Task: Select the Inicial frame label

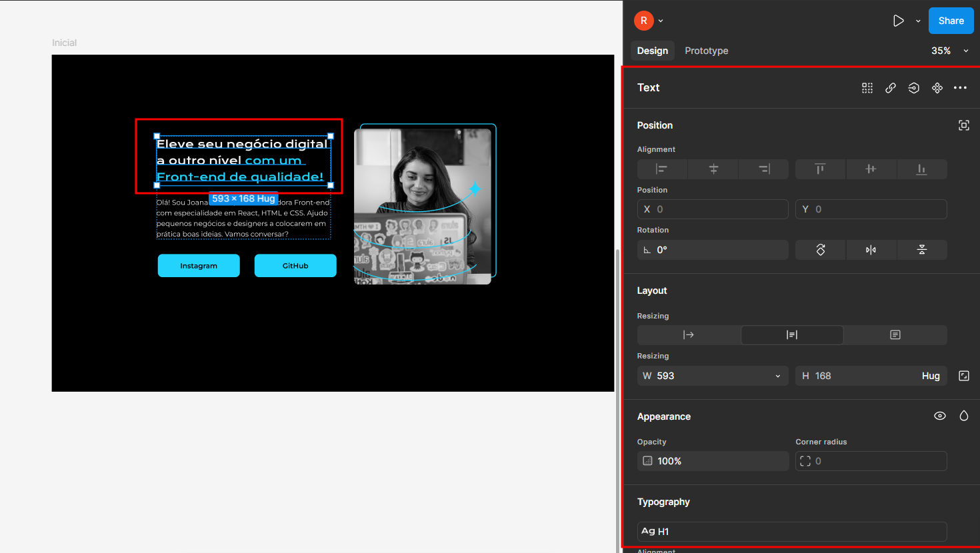Action: coord(65,43)
